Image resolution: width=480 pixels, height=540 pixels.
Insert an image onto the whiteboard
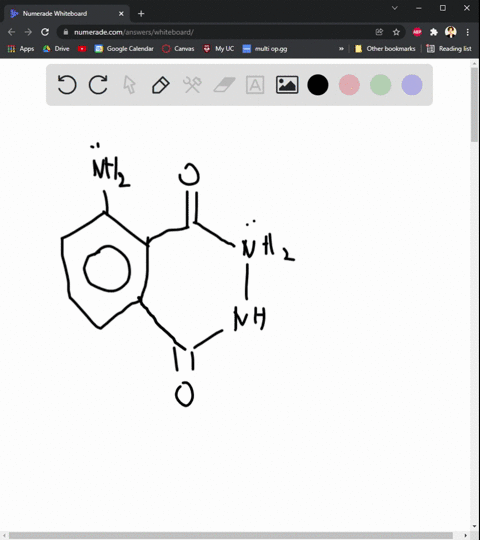(x=287, y=85)
